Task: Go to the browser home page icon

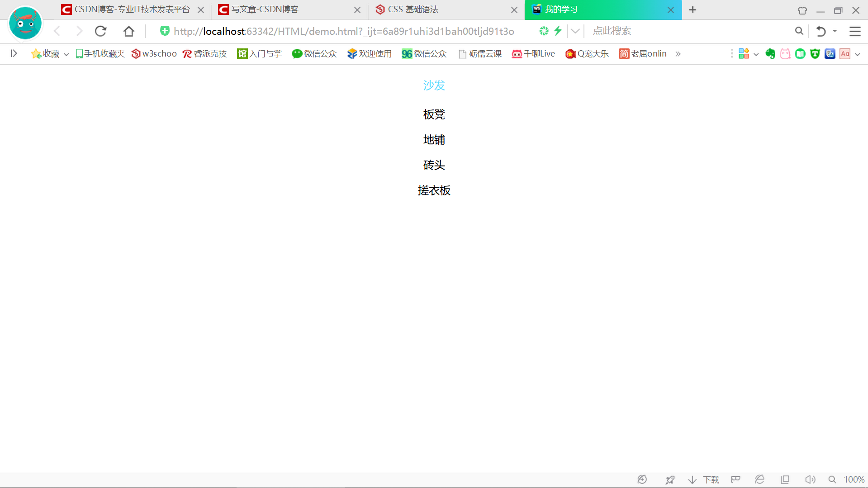Action: (x=129, y=31)
